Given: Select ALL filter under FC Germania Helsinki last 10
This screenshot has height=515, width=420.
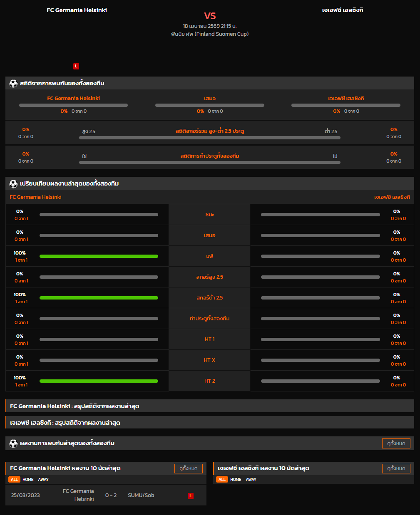Looking at the screenshot, I should pos(14,480).
